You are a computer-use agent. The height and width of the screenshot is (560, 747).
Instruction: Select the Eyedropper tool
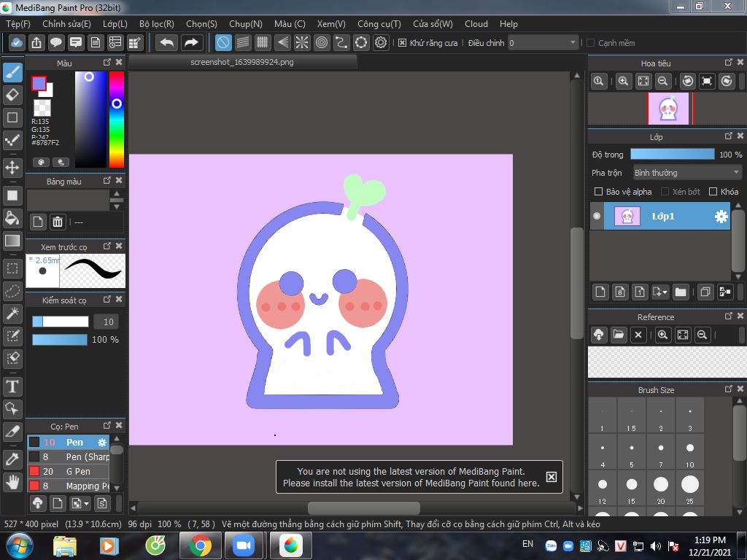13,459
